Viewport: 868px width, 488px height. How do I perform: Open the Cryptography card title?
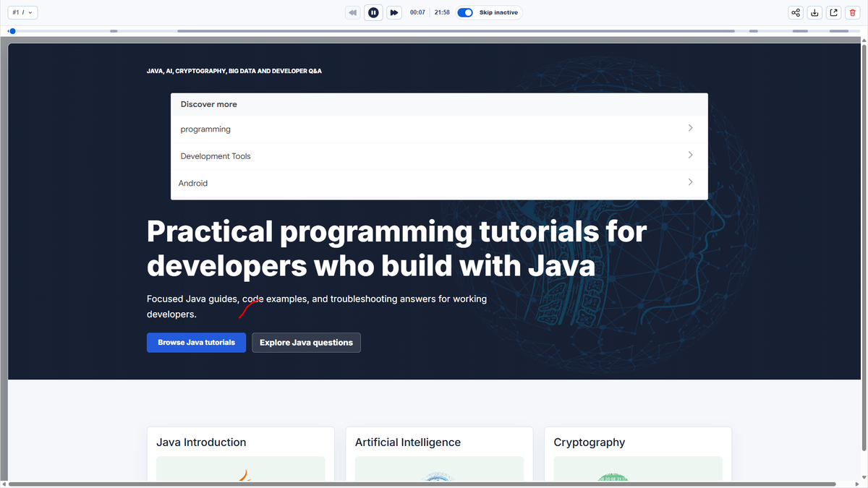tap(590, 442)
